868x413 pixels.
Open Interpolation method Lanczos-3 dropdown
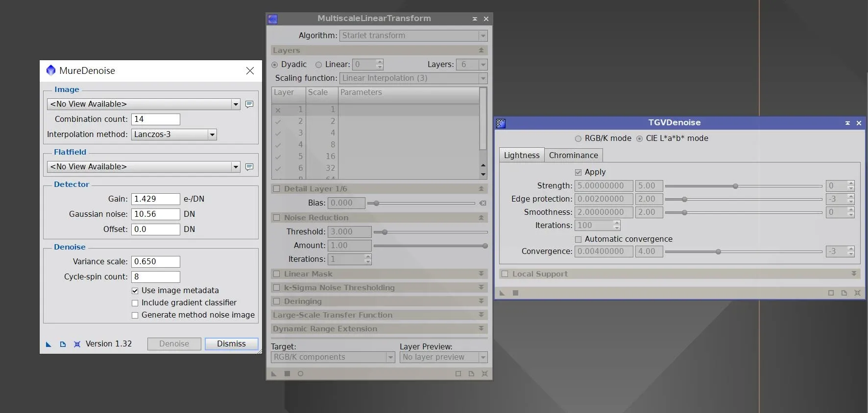[174, 135]
